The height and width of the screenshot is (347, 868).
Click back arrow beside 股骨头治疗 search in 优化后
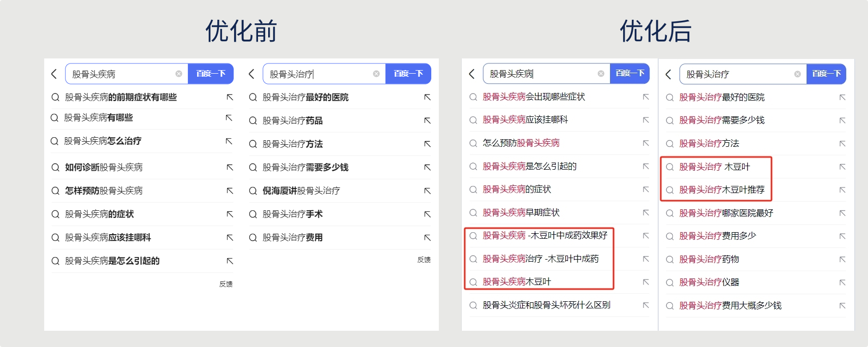pyautogui.click(x=668, y=74)
